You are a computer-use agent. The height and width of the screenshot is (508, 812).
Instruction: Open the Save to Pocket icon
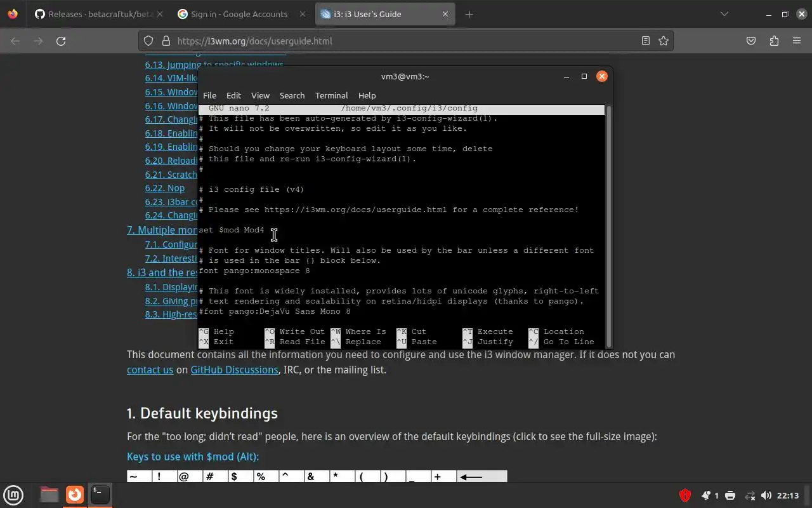tap(751, 41)
